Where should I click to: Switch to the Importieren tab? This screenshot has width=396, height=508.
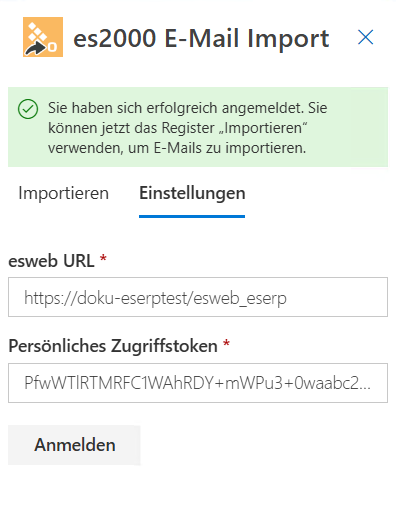tap(64, 193)
